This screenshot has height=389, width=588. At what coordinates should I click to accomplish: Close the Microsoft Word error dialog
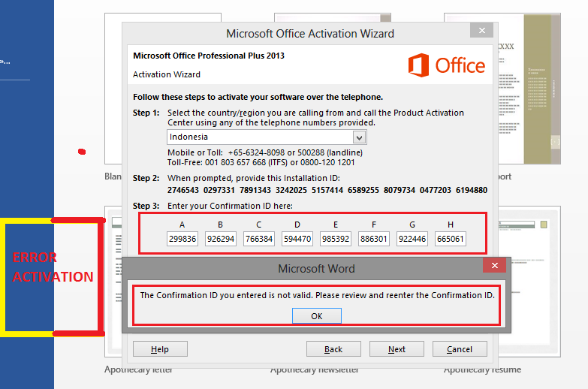tap(495, 266)
